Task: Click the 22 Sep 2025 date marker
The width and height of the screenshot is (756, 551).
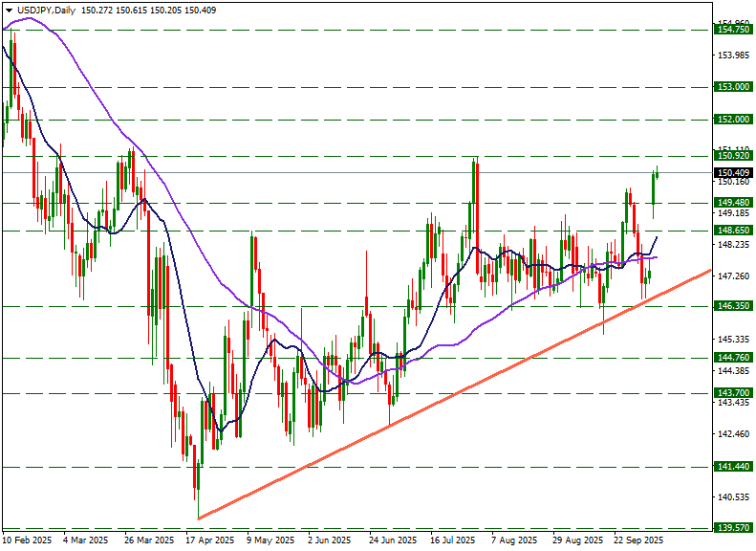Action: point(639,540)
